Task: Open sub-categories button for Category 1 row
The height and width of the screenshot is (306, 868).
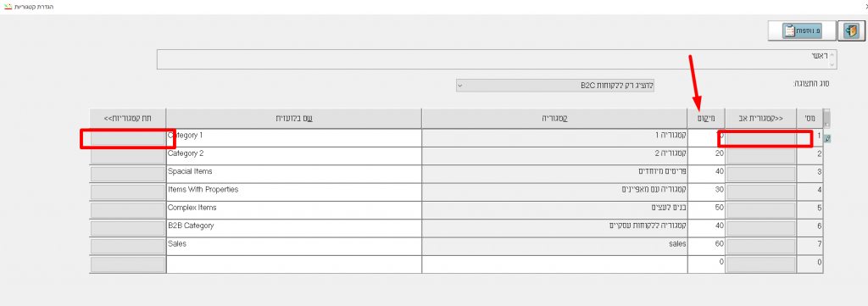Action: click(x=128, y=138)
